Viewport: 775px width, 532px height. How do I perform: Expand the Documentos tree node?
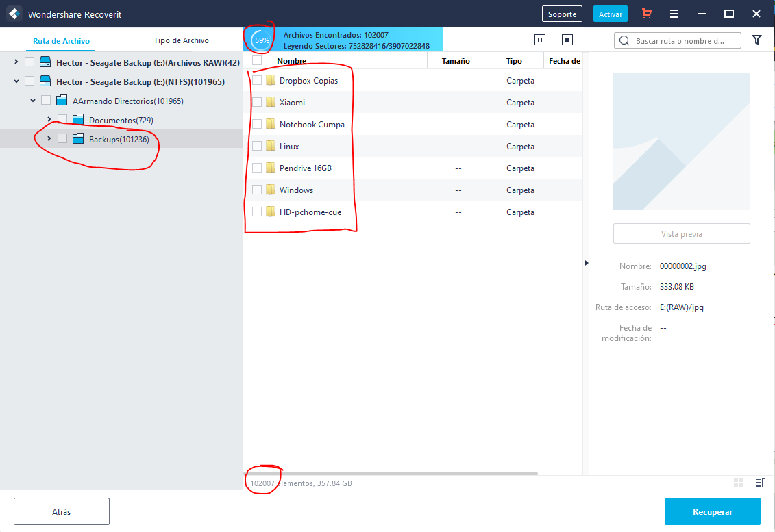pos(49,119)
